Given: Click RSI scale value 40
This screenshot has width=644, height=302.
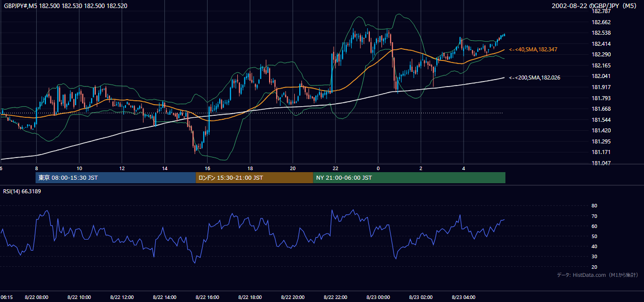Looking at the screenshot, I should [x=594, y=246].
